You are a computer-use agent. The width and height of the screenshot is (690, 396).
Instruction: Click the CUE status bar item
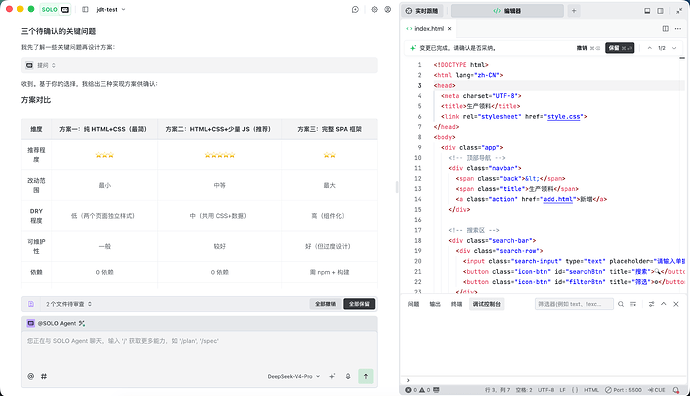click(x=657, y=390)
